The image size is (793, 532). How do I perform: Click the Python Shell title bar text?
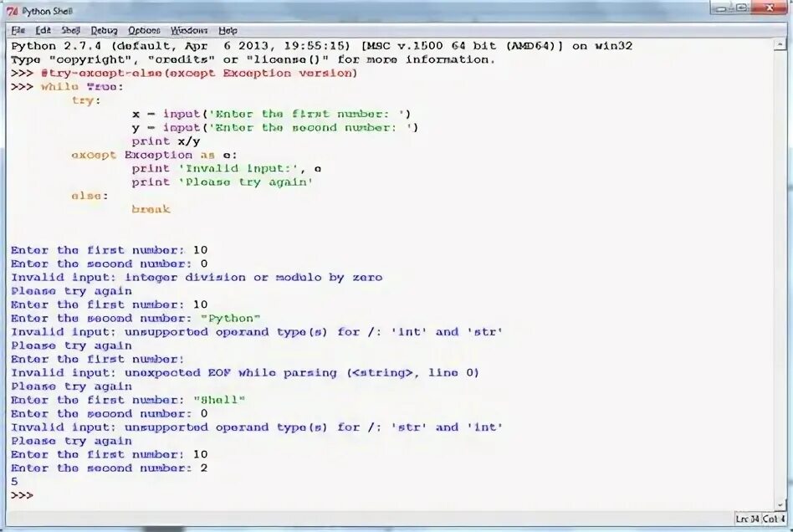(x=46, y=11)
